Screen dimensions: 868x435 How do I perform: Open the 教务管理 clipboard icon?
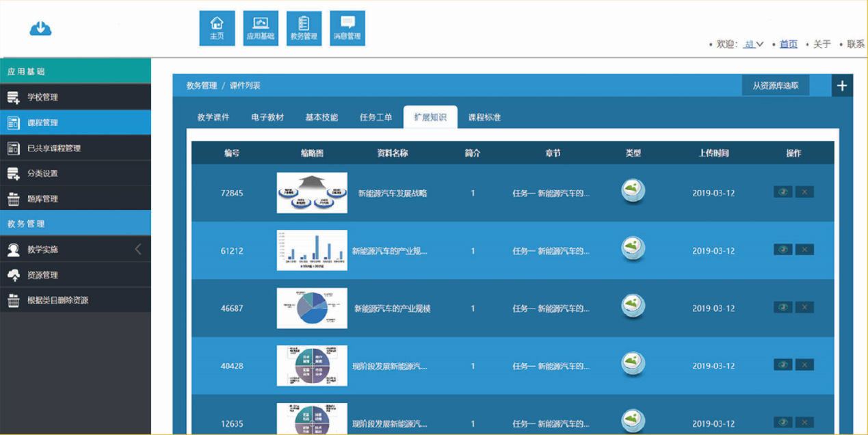point(304,29)
